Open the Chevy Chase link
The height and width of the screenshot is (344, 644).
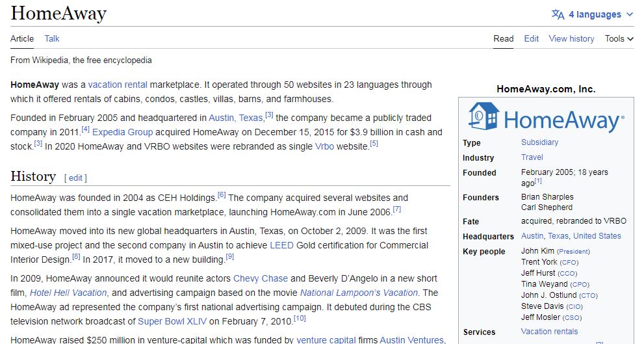261,278
